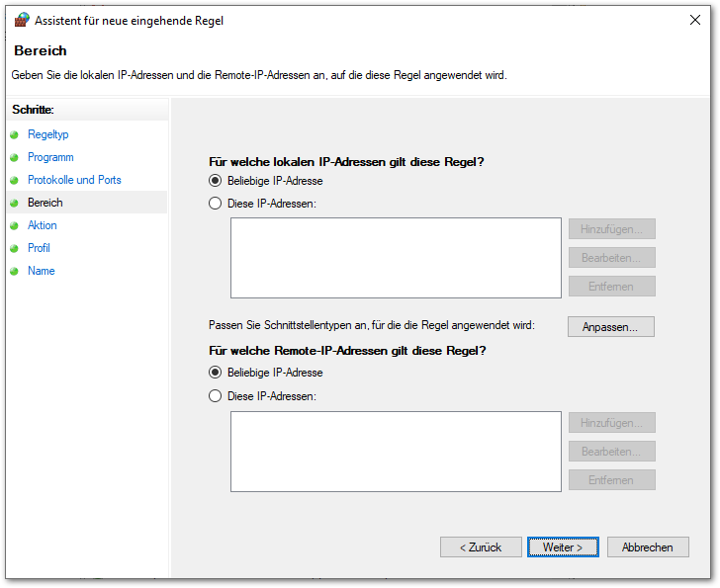This screenshot has height=588, width=720.
Task: Open the Profil step
Action: point(39,248)
